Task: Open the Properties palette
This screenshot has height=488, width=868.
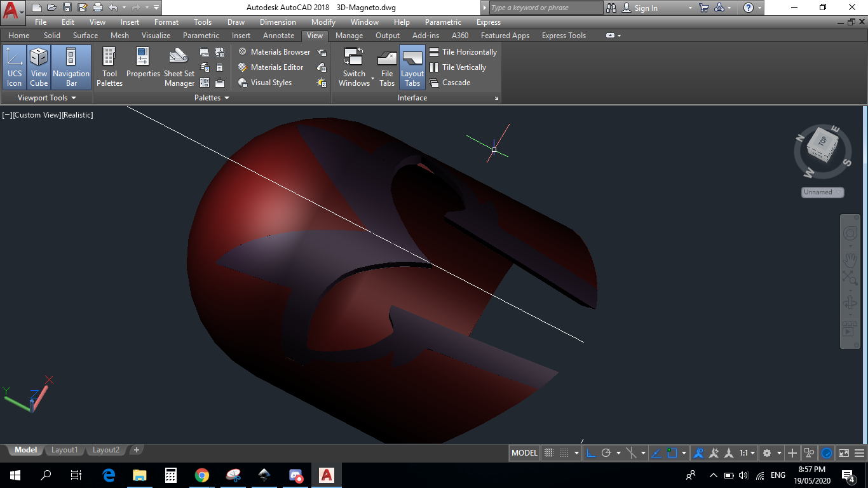Action: [x=143, y=63]
